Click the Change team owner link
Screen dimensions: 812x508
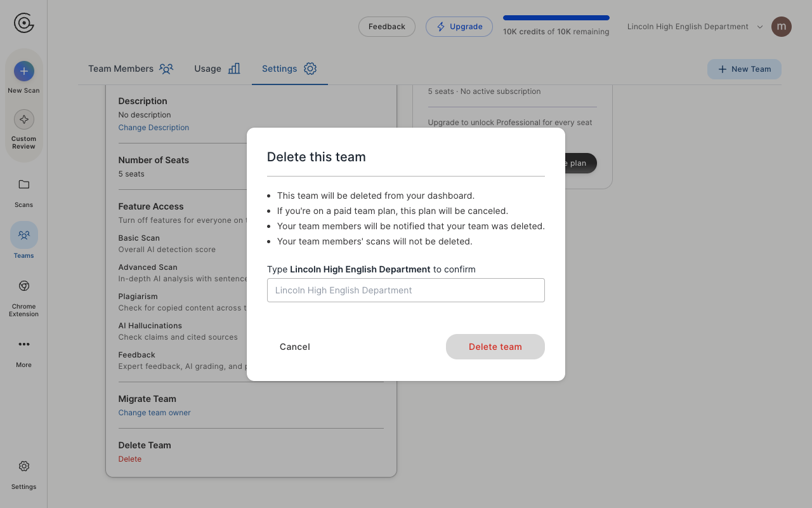[154, 413]
